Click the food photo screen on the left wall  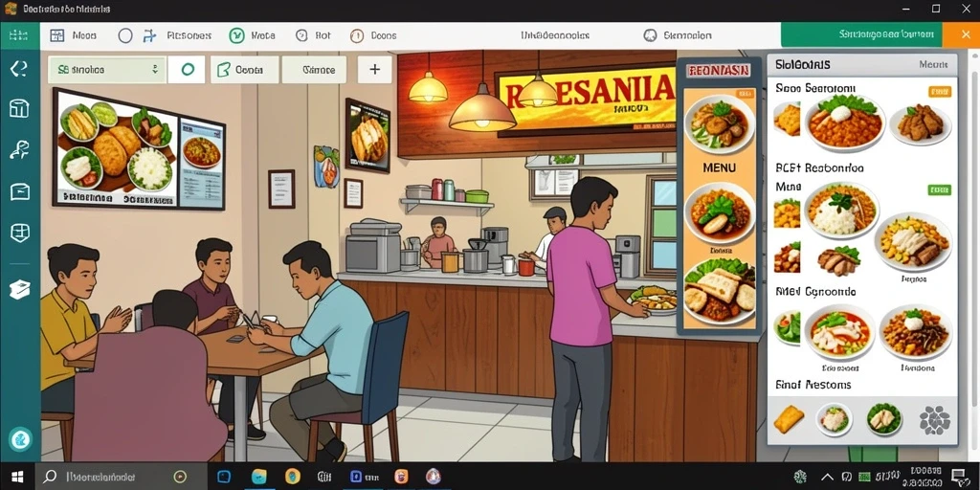point(139,148)
